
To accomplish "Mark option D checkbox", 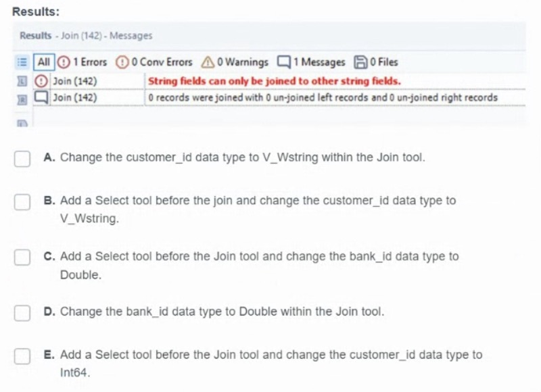I will (x=22, y=312).
